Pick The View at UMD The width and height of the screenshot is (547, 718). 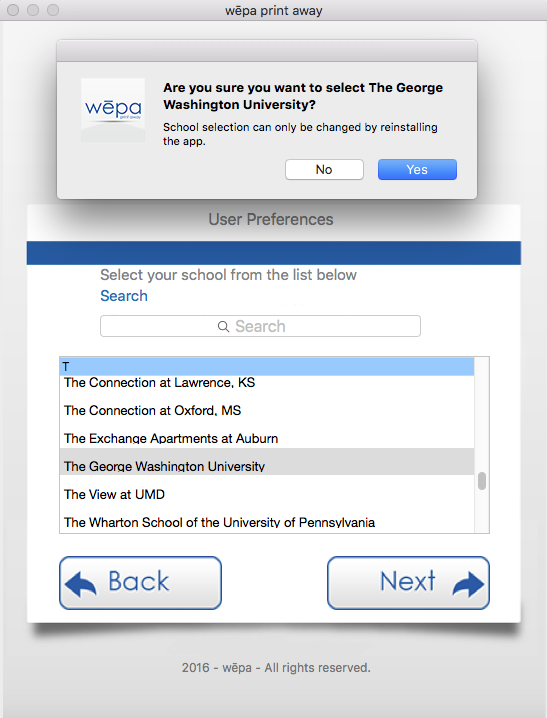(266, 494)
